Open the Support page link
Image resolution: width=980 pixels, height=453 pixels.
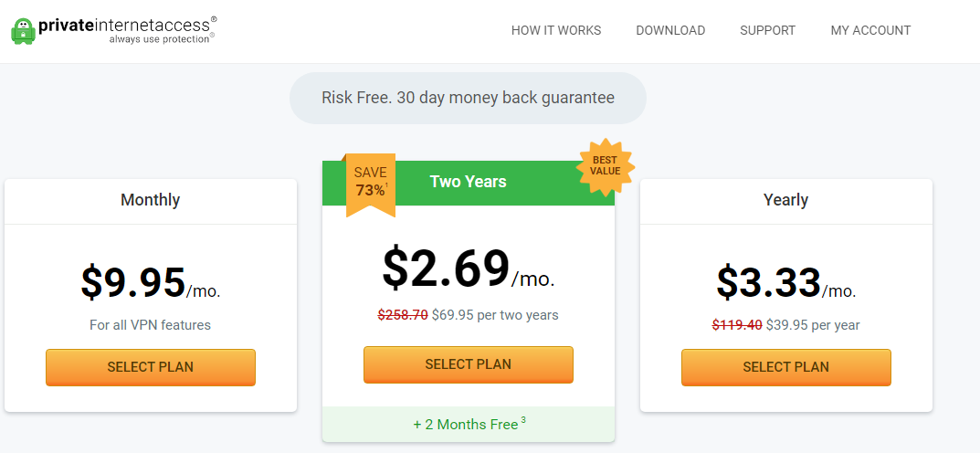[x=767, y=30]
